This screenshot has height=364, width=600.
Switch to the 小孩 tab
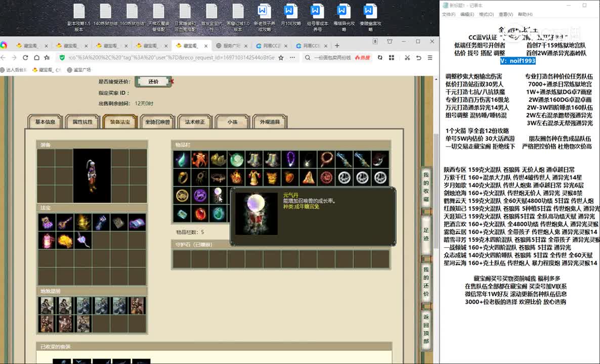point(232,122)
